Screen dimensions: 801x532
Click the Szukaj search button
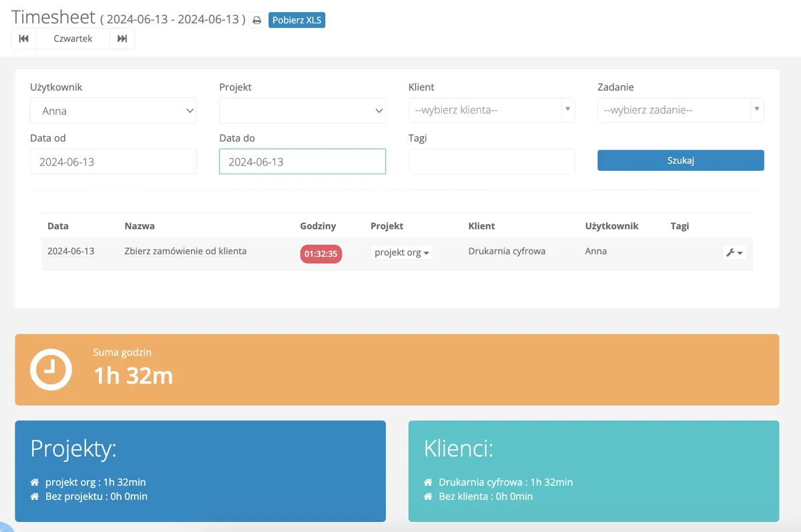pyautogui.click(x=680, y=160)
